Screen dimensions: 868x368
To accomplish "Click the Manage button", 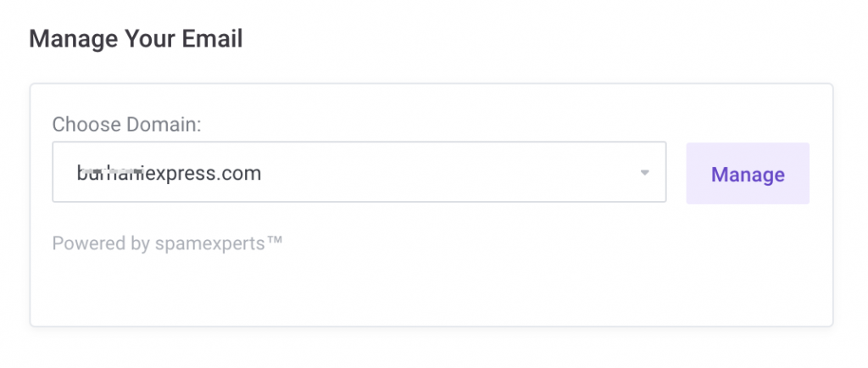I will (747, 174).
